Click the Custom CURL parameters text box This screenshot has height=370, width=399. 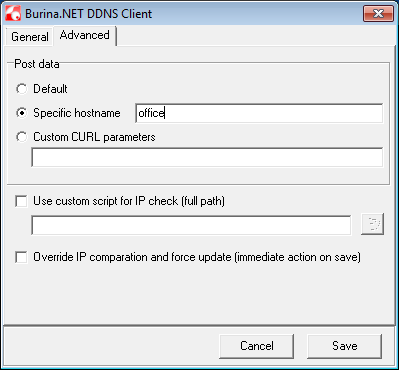(207, 157)
